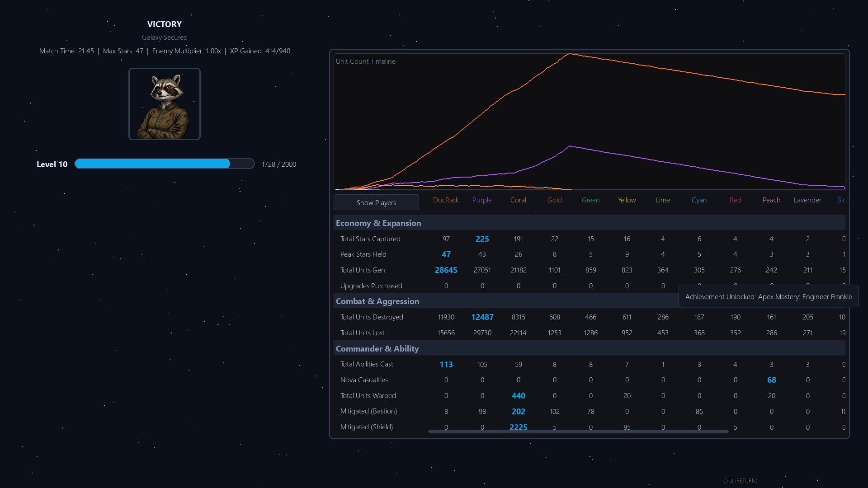Click the Unit Count Timeline peak marker
This screenshot has height=488, width=868.
pyautogui.click(x=570, y=54)
